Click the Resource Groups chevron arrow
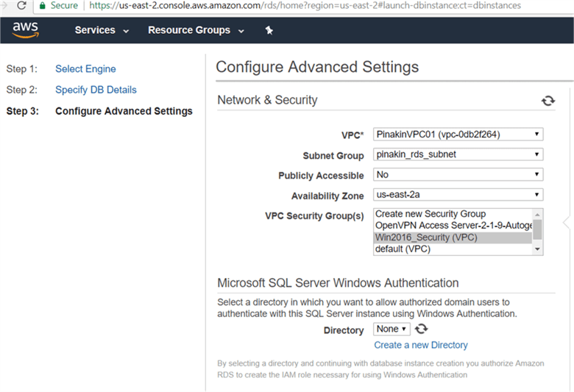574x392 pixels. (241, 31)
